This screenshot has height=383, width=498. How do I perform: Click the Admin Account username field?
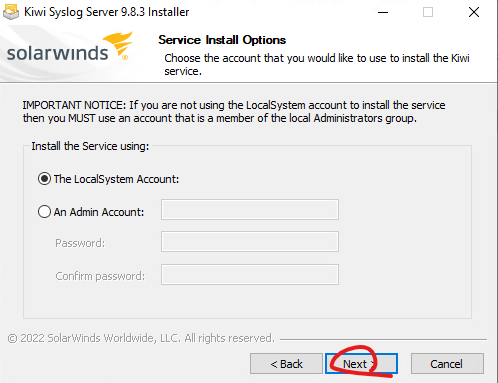(x=250, y=210)
